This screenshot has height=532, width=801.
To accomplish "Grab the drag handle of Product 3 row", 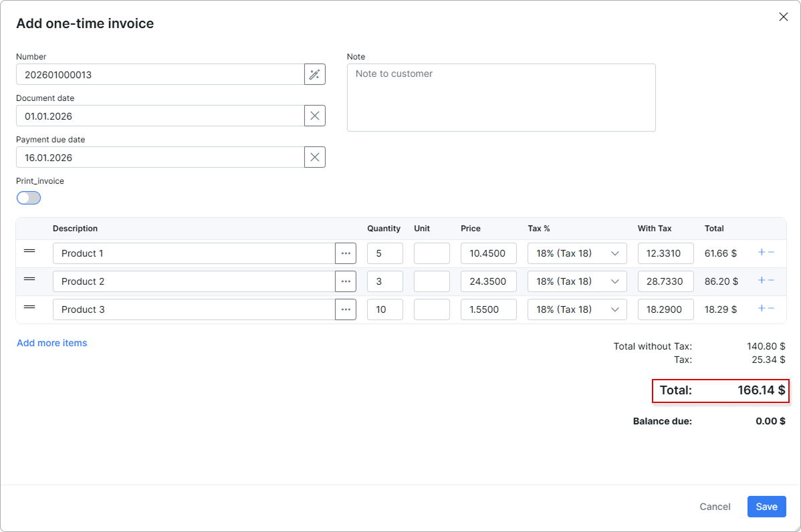I will tap(29, 307).
